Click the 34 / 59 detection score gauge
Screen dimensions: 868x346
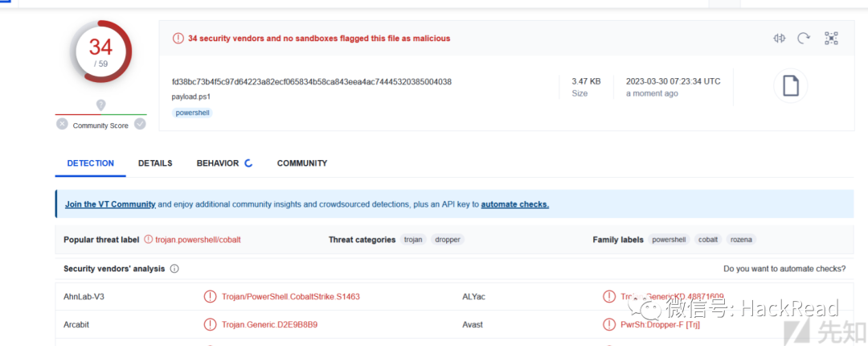pyautogui.click(x=100, y=53)
